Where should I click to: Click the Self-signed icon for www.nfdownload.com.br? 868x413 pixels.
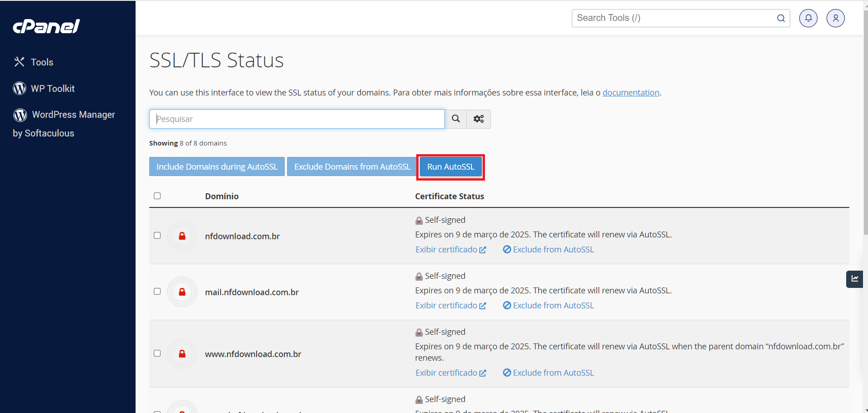419,332
